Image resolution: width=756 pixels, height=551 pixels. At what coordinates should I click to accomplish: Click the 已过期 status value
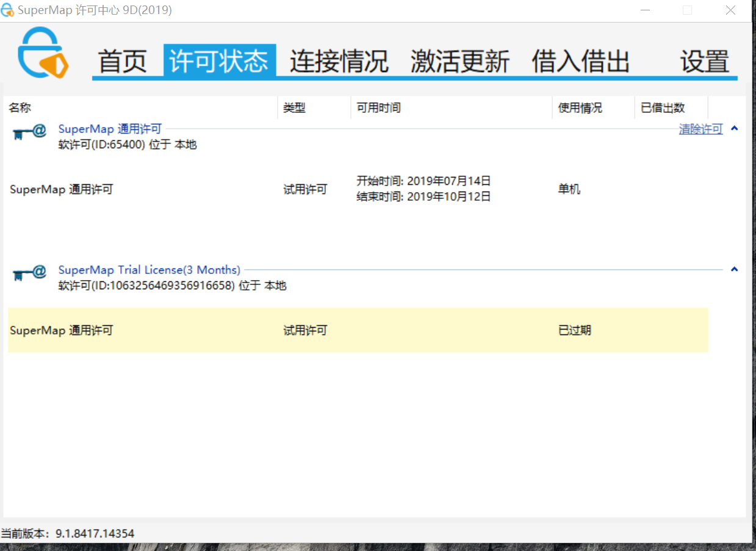[574, 330]
